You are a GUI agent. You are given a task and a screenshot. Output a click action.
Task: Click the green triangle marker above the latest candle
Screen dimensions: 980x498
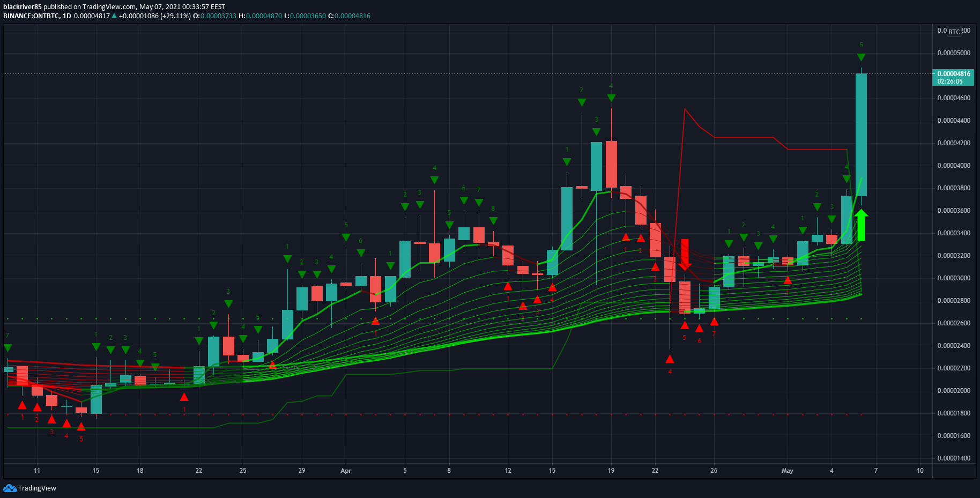861,57
